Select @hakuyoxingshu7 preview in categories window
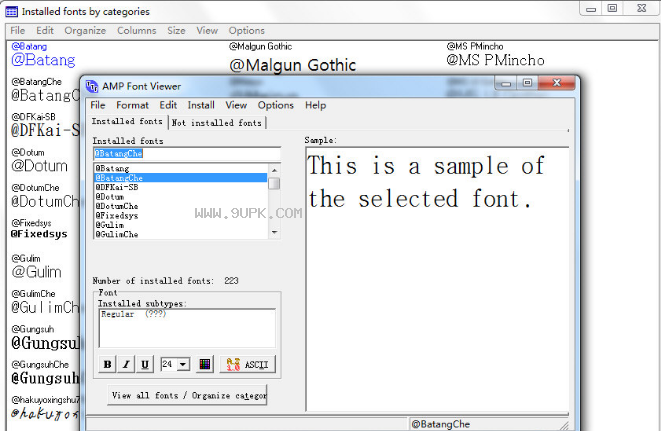 45,413
